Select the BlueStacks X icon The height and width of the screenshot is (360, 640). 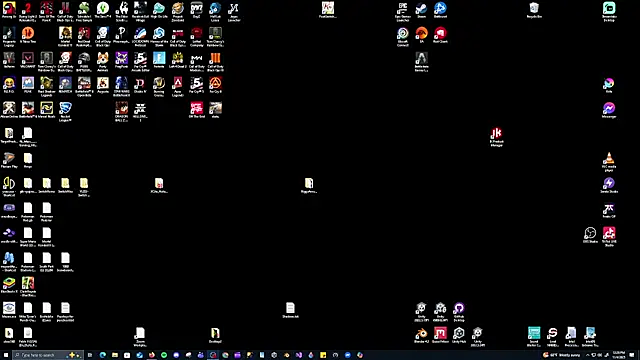(x=9, y=285)
